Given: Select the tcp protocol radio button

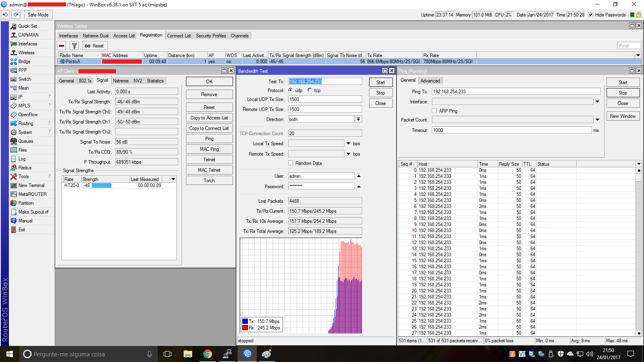Looking at the screenshot, I should pos(310,90).
